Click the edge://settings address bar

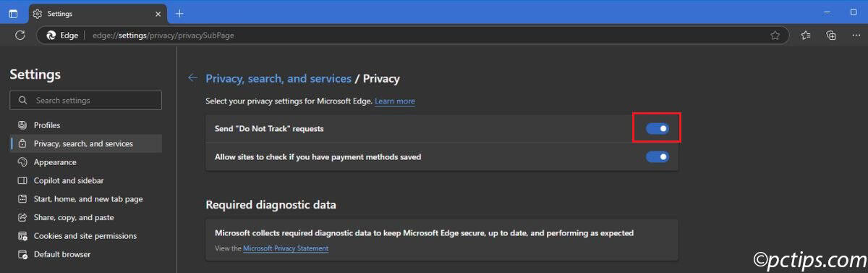(x=412, y=35)
